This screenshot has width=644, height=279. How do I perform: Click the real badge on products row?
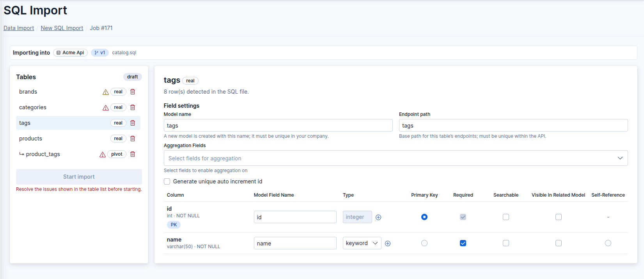pyautogui.click(x=118, y=139)
